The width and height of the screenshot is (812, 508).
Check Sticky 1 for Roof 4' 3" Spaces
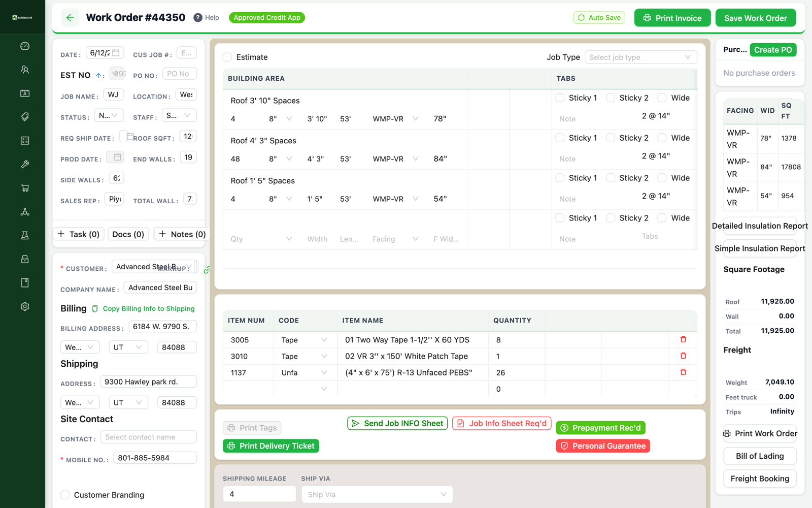[560, 138]
